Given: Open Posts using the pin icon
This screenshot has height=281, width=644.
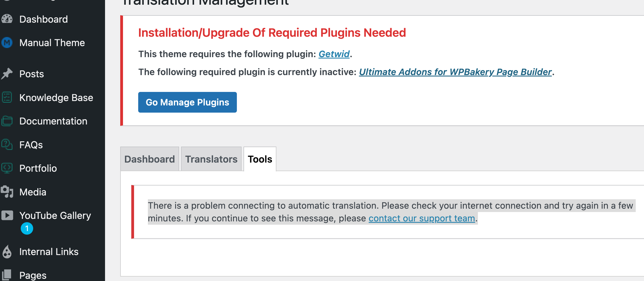Looking at the screenshot, I should [x=7, y=73].
